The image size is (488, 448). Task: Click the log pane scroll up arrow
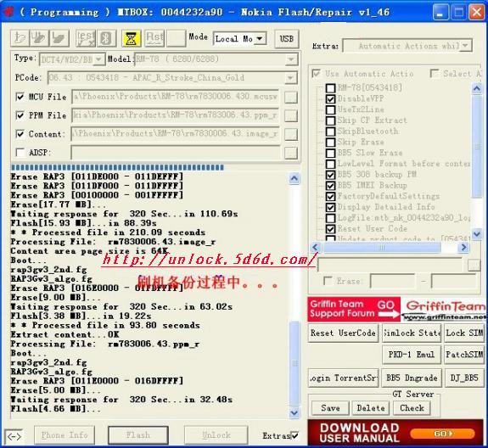click(x=294, y=178)
